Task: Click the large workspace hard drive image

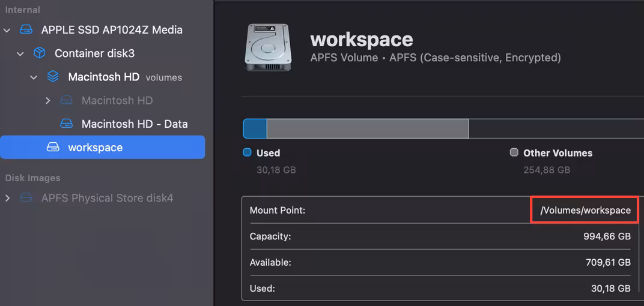Action: pyautogui.click(x=269, y=49)
